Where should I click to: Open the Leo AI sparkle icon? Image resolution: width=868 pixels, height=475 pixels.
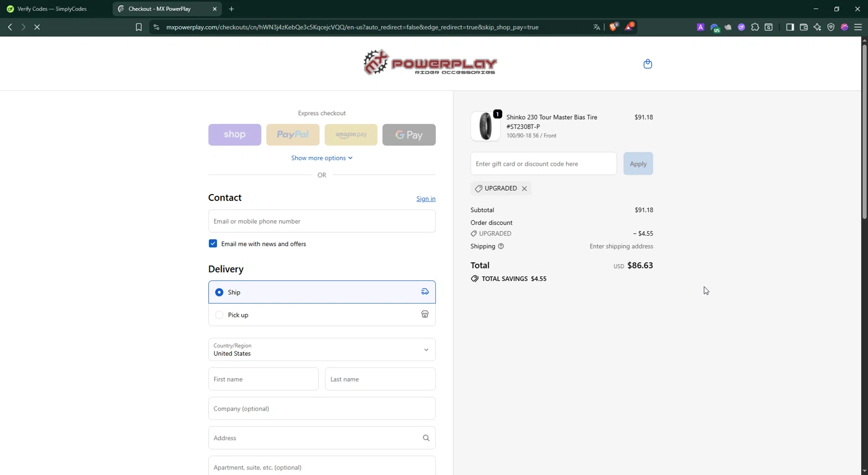[817, 27]
